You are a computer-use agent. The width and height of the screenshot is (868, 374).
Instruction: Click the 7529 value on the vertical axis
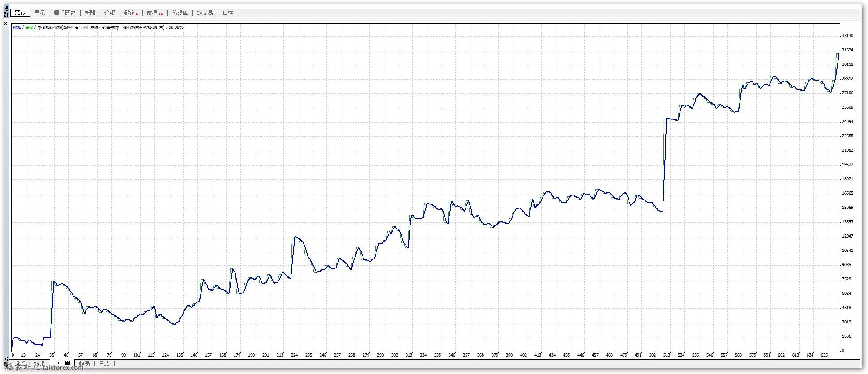click(846, 279)
